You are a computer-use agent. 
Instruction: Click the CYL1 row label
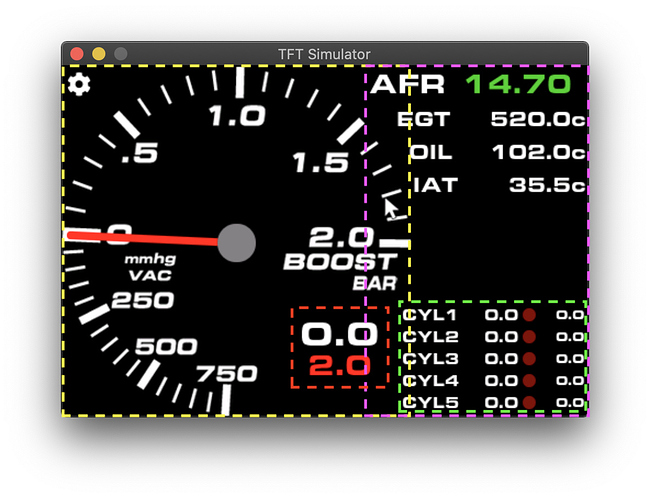click(x=429, y=315)
